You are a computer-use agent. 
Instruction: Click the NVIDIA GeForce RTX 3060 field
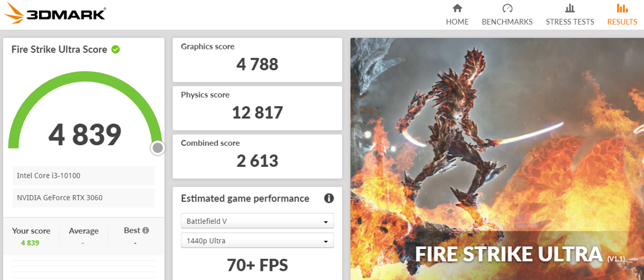pos(83,198)
